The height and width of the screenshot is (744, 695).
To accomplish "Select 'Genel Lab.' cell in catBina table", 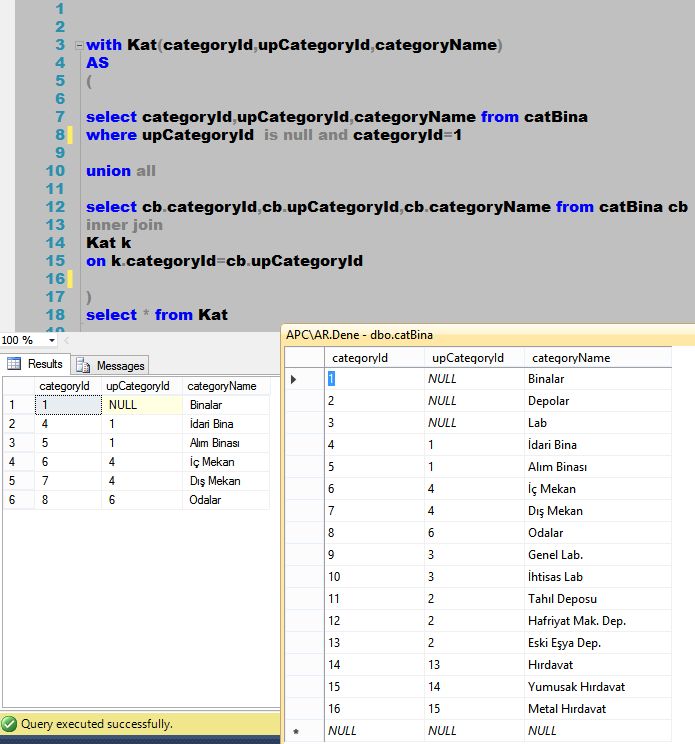I will tap(598, 555).
